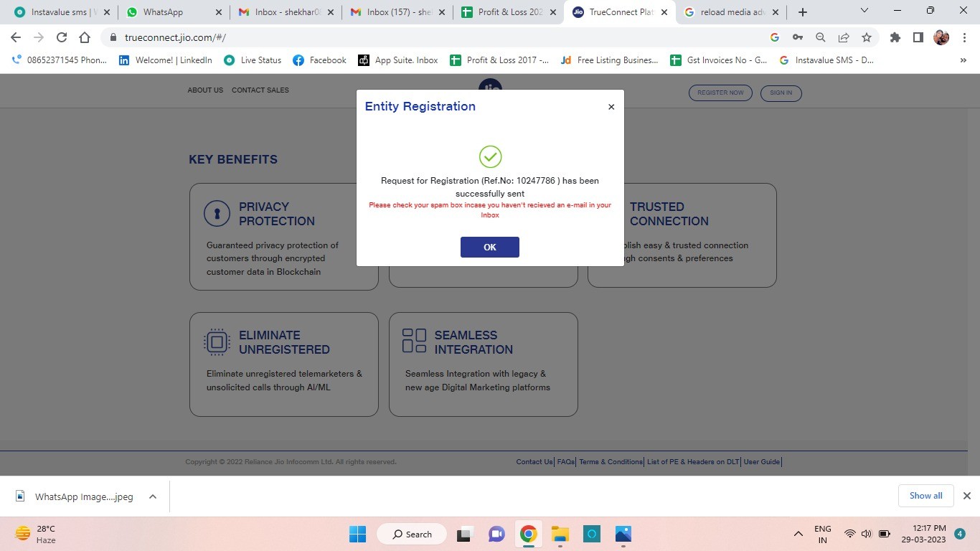
Task: Open the tab search dropdown
Action: (864, 11)
